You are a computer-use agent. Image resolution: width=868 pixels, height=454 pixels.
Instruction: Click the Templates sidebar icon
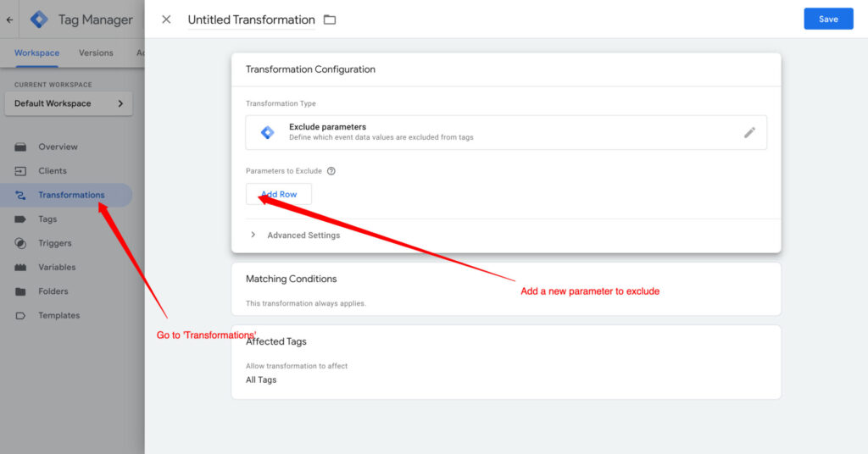click(x=20, y=316)
